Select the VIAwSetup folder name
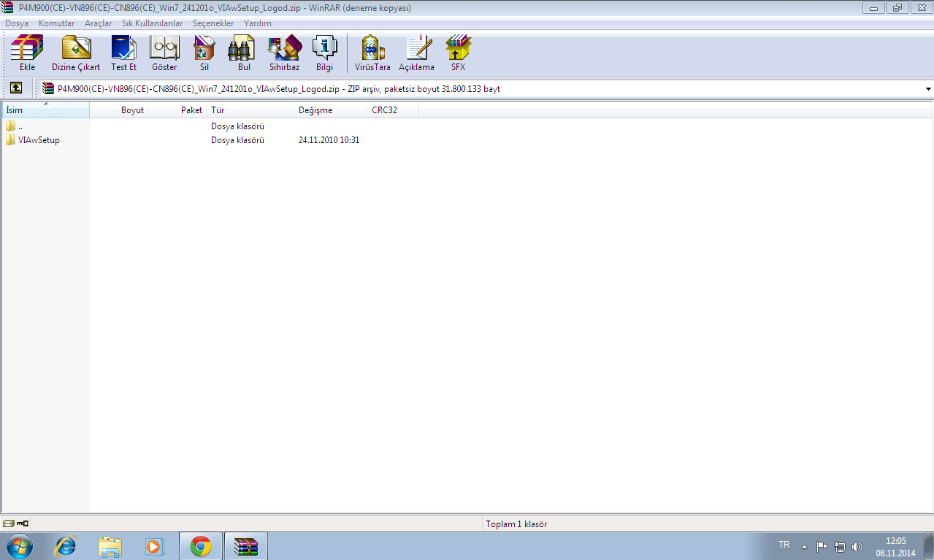This screenshot has width=934, height=560. click(x=39, y=139)
